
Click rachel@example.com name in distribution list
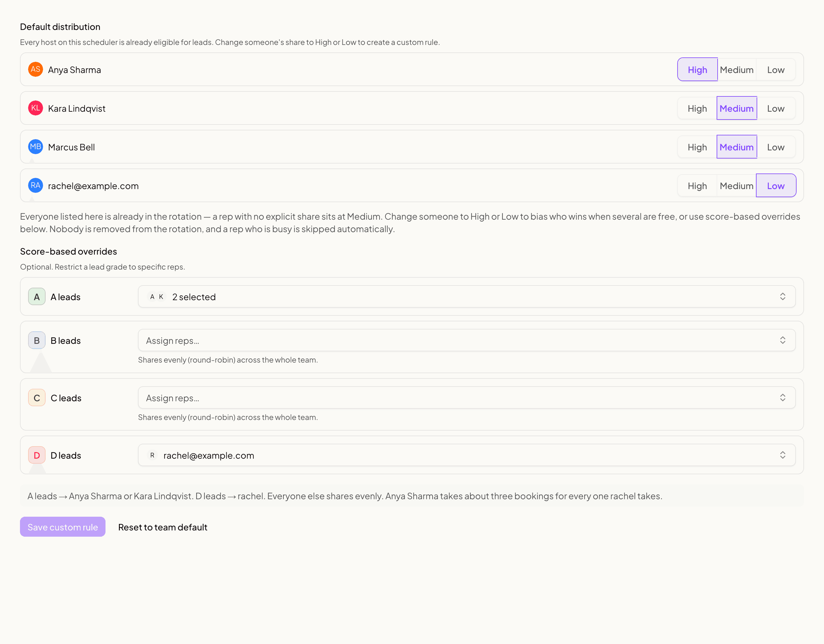(x=93, y=186)
